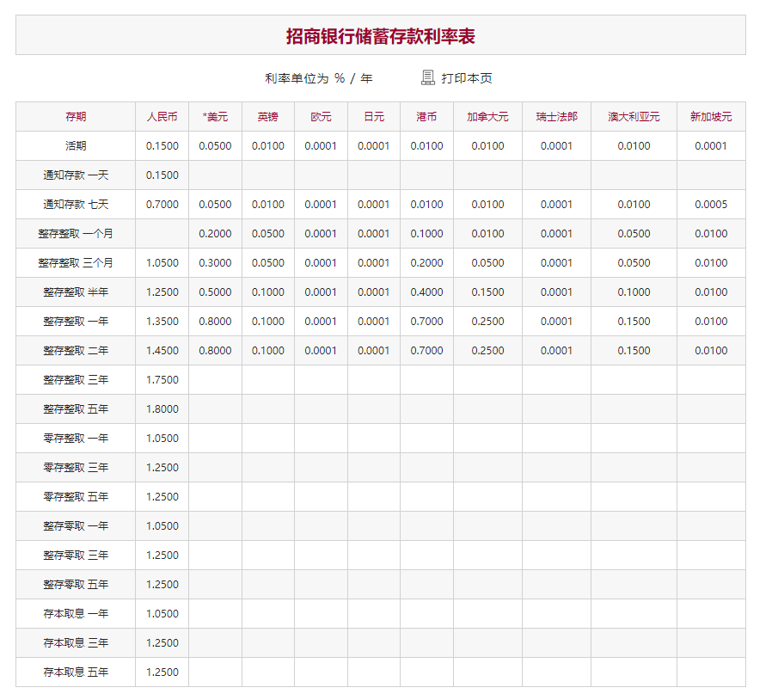Click the 利率单位为 % / 年 note
Viewport: 772px width, 700px height.
pyautogui.click(x=319, y=78)
